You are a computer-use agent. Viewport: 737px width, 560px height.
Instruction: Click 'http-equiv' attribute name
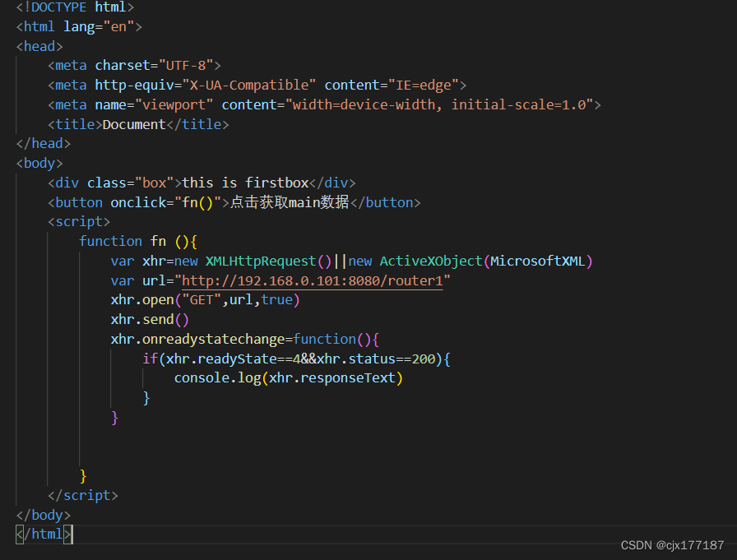pos(134,85)
